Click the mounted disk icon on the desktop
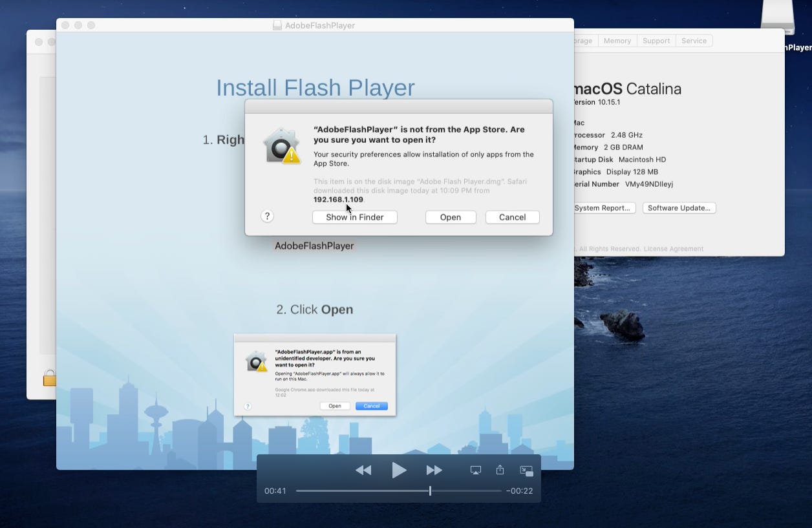 click(x=778, y=17)
